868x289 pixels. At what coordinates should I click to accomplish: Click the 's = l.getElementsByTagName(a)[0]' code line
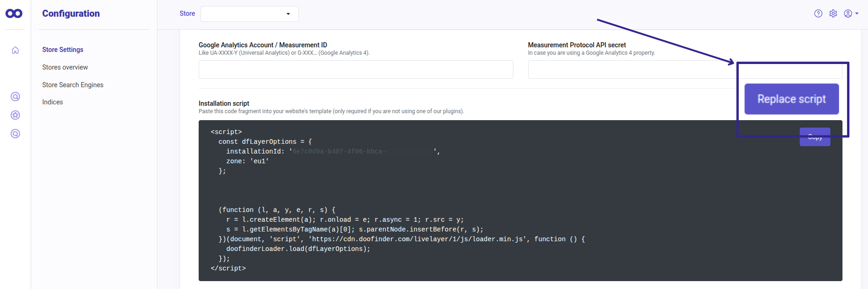(x=355, y=230)
